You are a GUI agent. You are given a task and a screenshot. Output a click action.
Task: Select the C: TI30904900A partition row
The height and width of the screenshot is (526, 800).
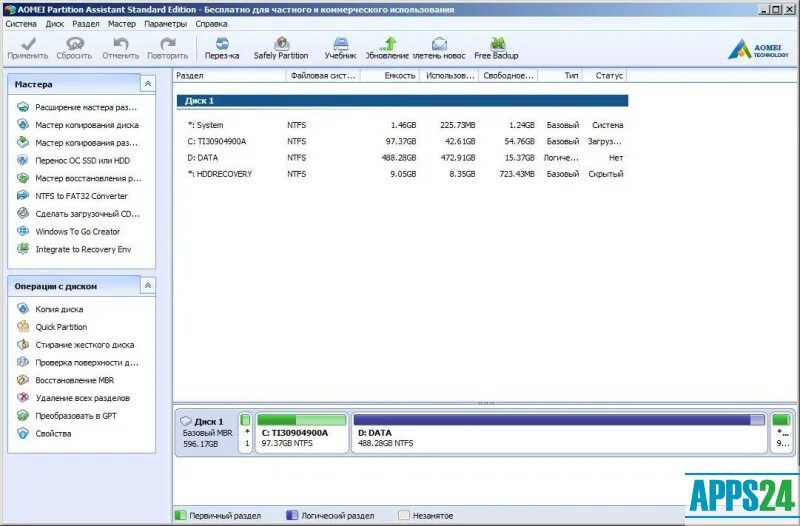[403, 141]
